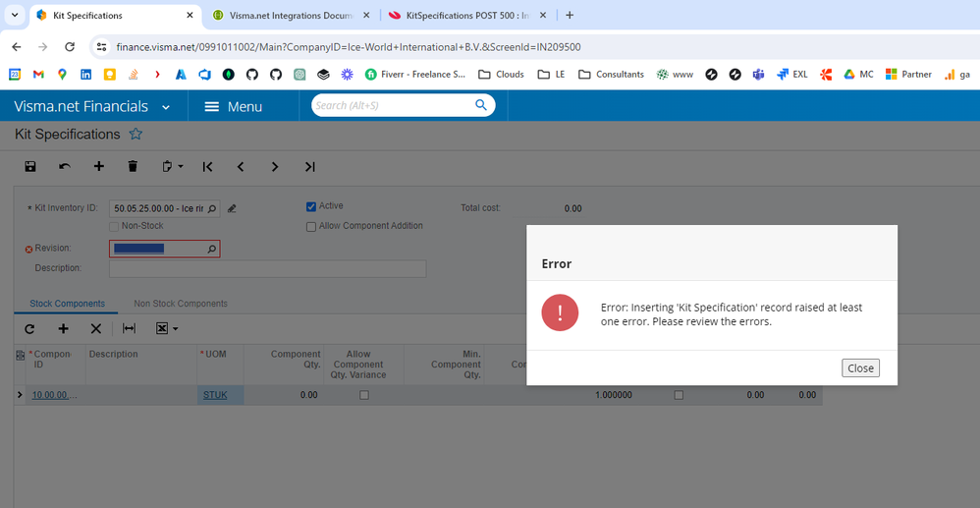
Task: Go to the next record
Action: (275, 166)
